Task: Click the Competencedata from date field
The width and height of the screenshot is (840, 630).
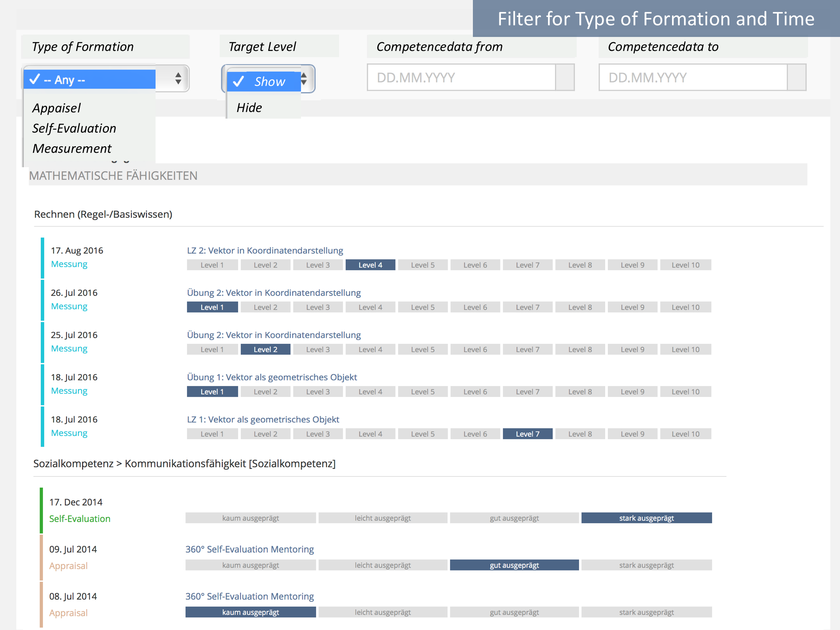Action: 461,78
